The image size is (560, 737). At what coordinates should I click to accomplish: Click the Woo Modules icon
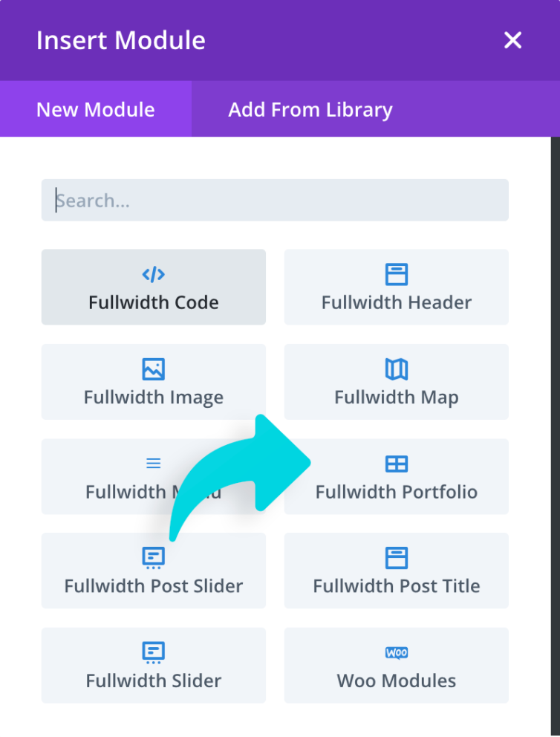click(x=396, y=652)
